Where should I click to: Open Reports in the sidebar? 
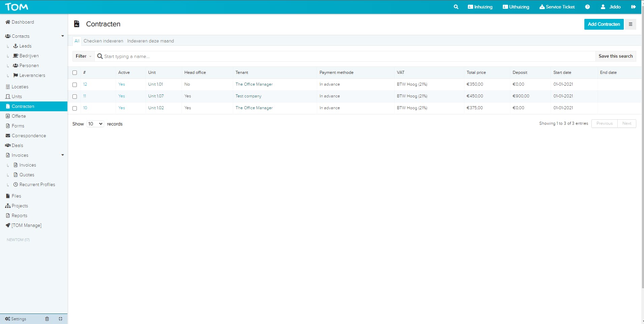click(x=16, y=215)
